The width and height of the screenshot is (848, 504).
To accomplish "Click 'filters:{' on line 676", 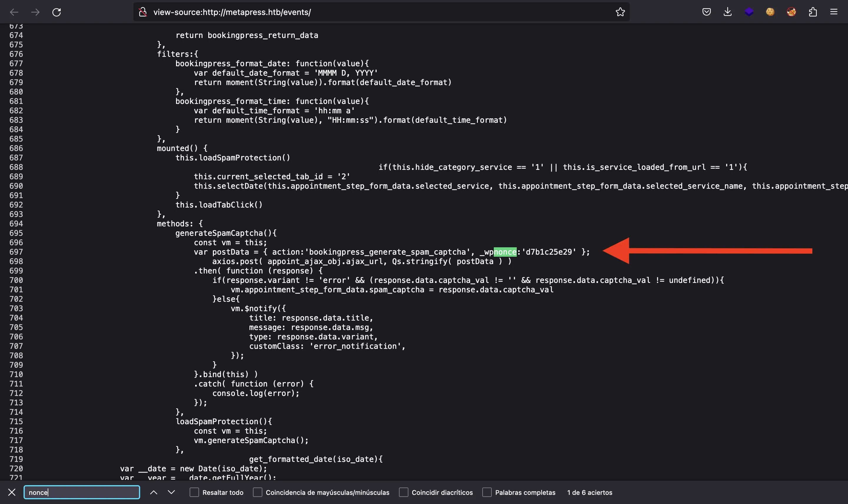I will tap(178, 54).
